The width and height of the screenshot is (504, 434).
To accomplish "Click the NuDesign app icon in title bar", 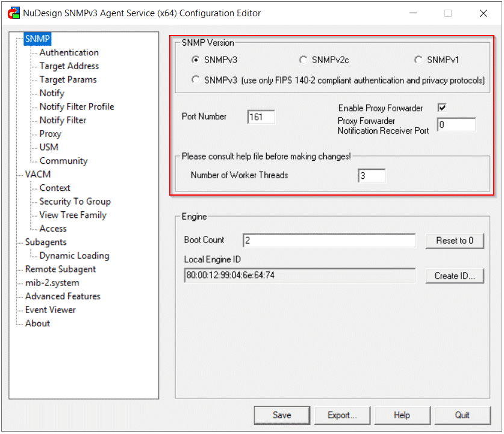I will point(14,13).
